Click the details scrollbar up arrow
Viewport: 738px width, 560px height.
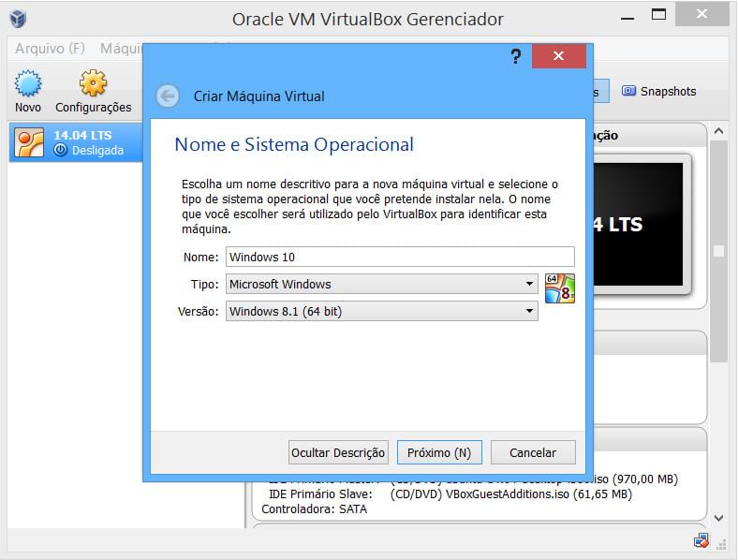(718, 131)
